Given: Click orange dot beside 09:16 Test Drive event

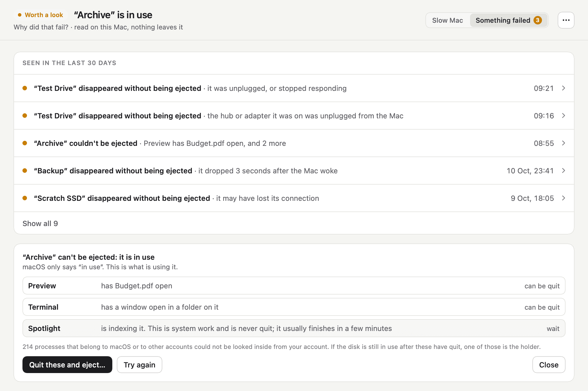Looking at the screenshot, I should click(x=25, y=116).
